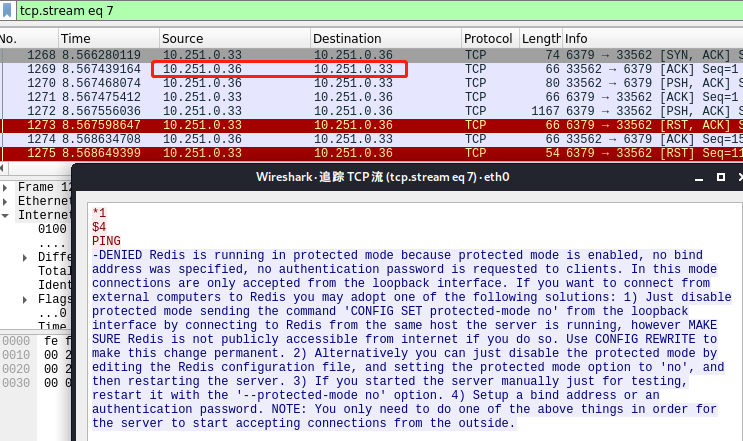Viewport: 743px width, 441px height.
Task: Select packet 1270 in the packet list
Action: point(300,83)
